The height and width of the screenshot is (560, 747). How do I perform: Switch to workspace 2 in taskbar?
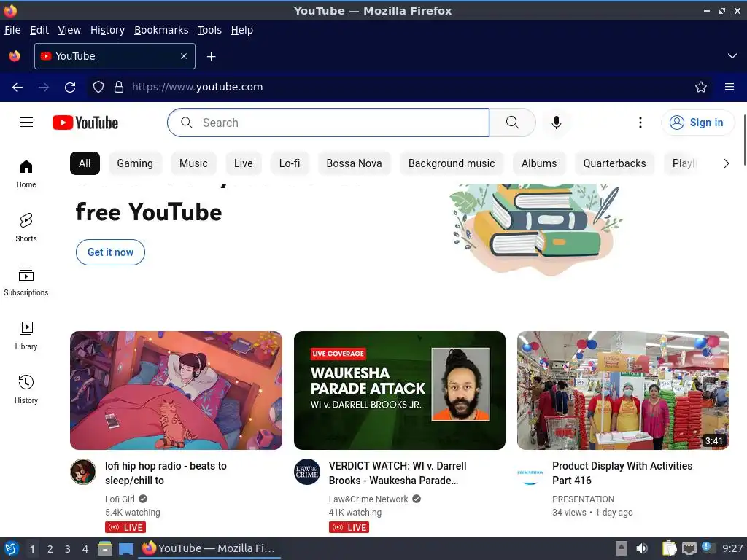[50, 549]
